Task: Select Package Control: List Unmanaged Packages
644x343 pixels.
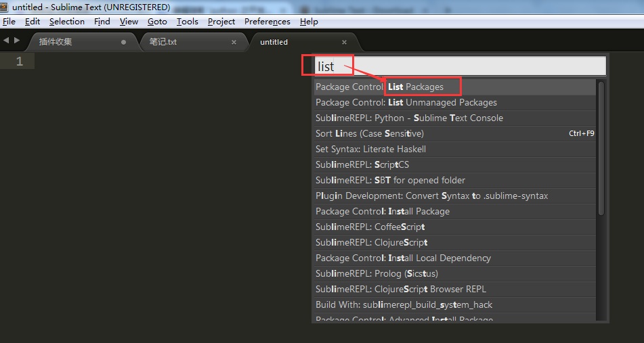Action: click(454, 103)
